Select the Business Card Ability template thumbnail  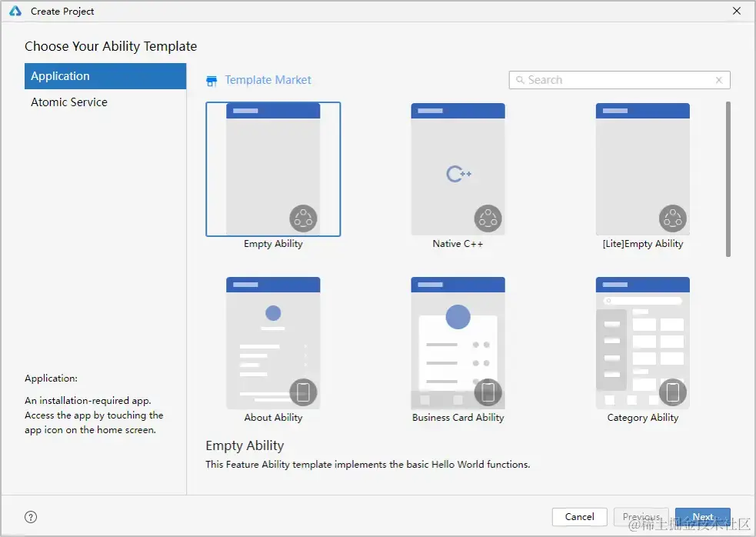[x=458, y=343]
